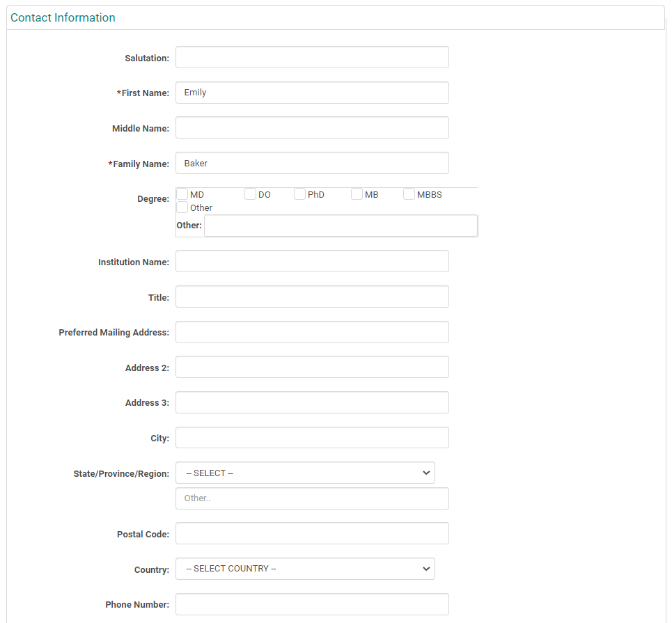Select the Preferred Mailing Address field
This screenshot has width=672, height=623.
click(x=312, y=333)
